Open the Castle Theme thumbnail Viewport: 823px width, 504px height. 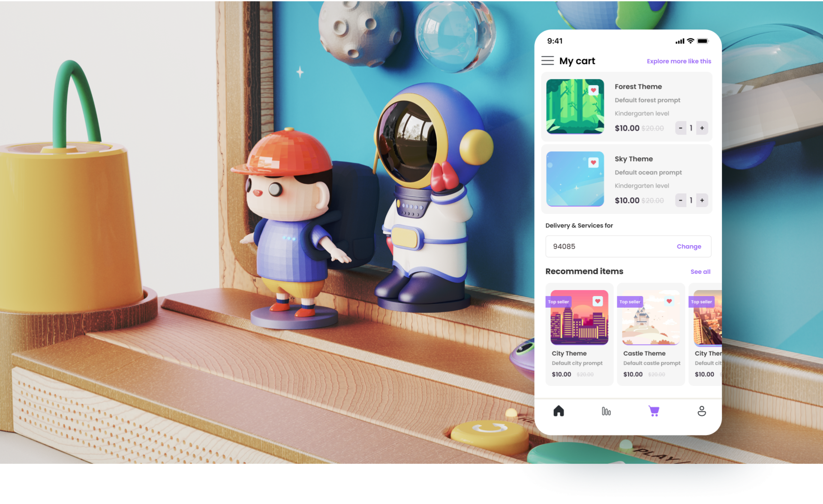[651, 318]
